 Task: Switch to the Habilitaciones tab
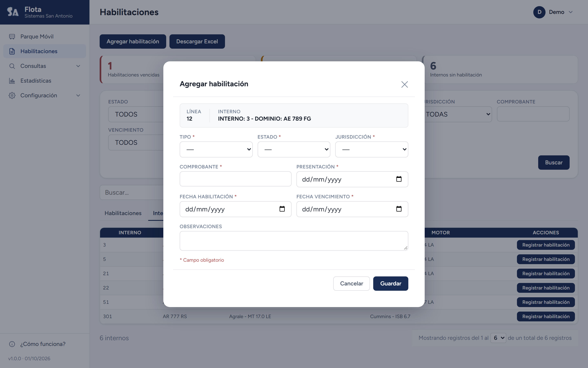click(x=123, y=213)
